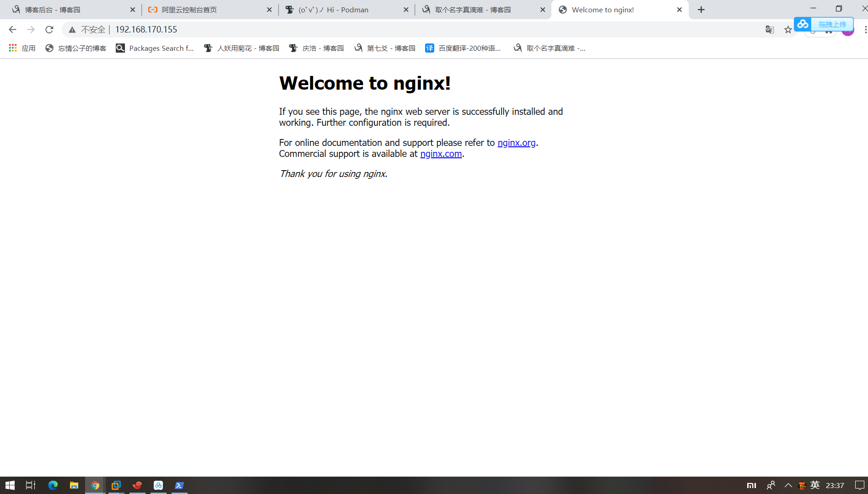Click the Chrome icon on the taskbar

[x=95, y=485]
